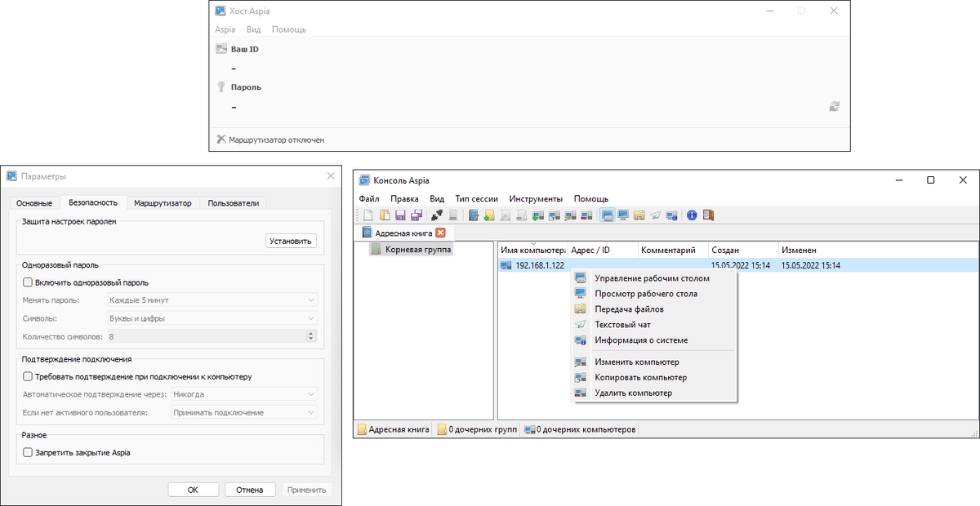Screen dimensions: 980x506
Task: Click the modify computer toolbar icon with pencil
Action: [570, 215]
